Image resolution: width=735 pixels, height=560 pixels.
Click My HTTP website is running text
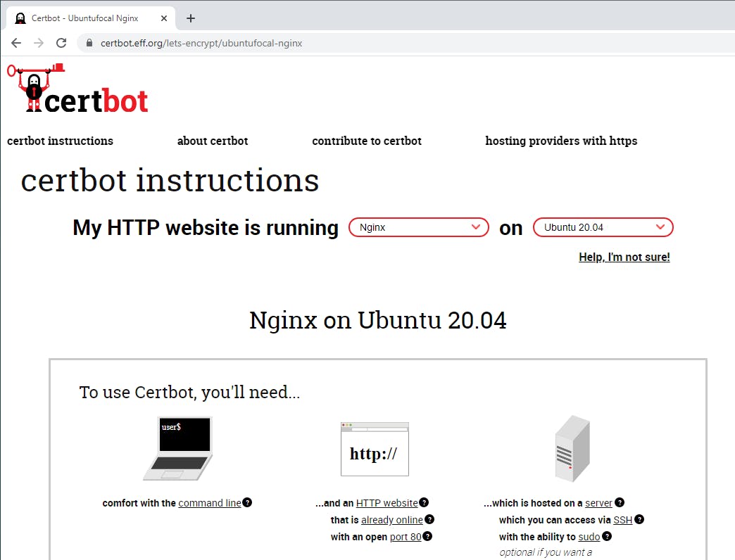(x=206, y=228)
